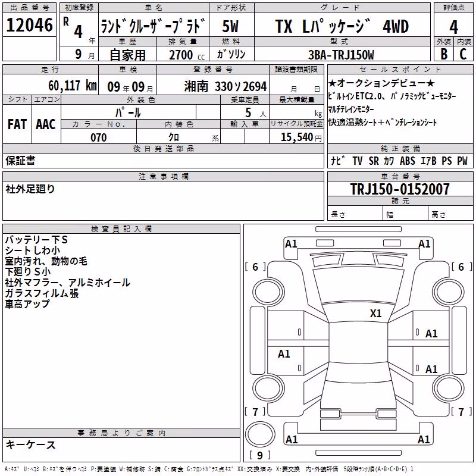Viewport: 476px width, 476px height.
Task: Click the spare tire tread value [ 9 ]
Action: click(x=260, y=455)
